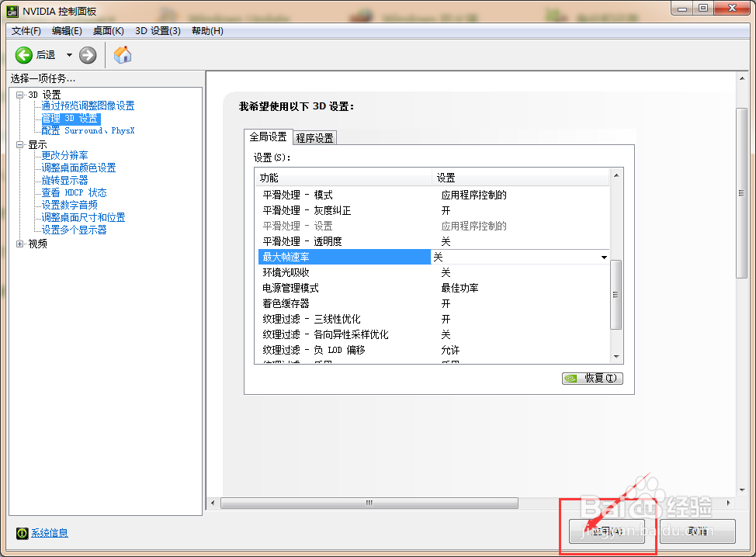
Task: Select 调整桌面尺寸和位置 in the tree
Action: (83, 217)
